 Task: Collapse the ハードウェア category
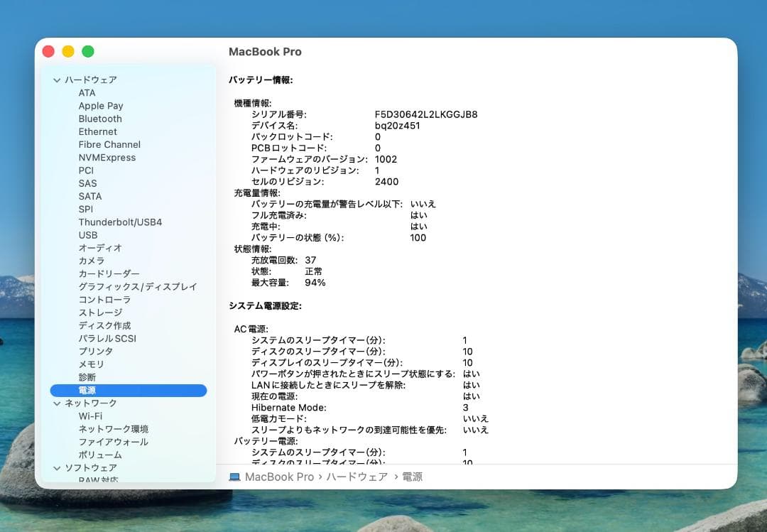[57, 80]
